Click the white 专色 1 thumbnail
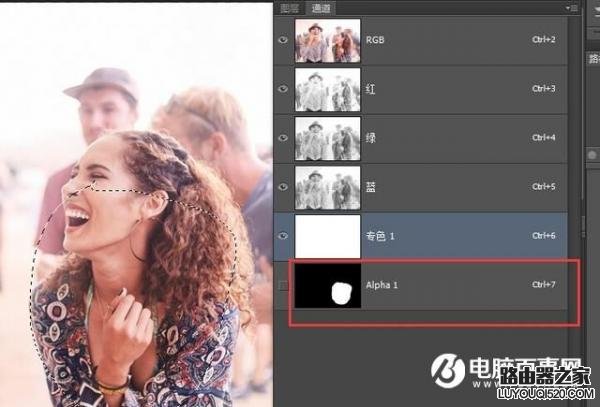This screenshot has height=407, width=600. 328,236
